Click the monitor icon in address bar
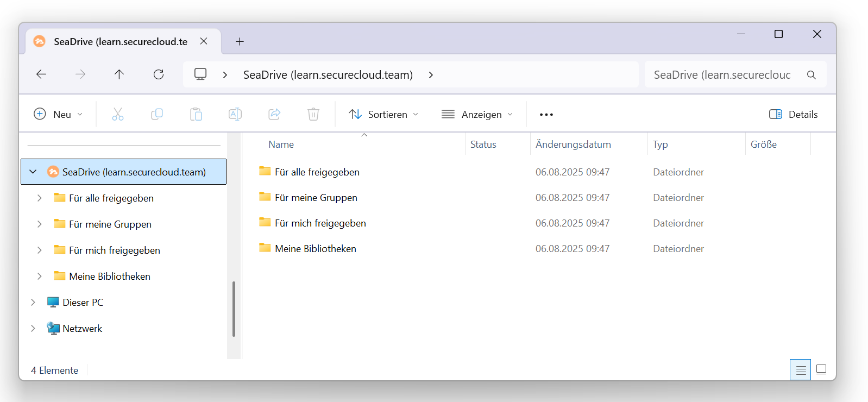 pos(200,74)
